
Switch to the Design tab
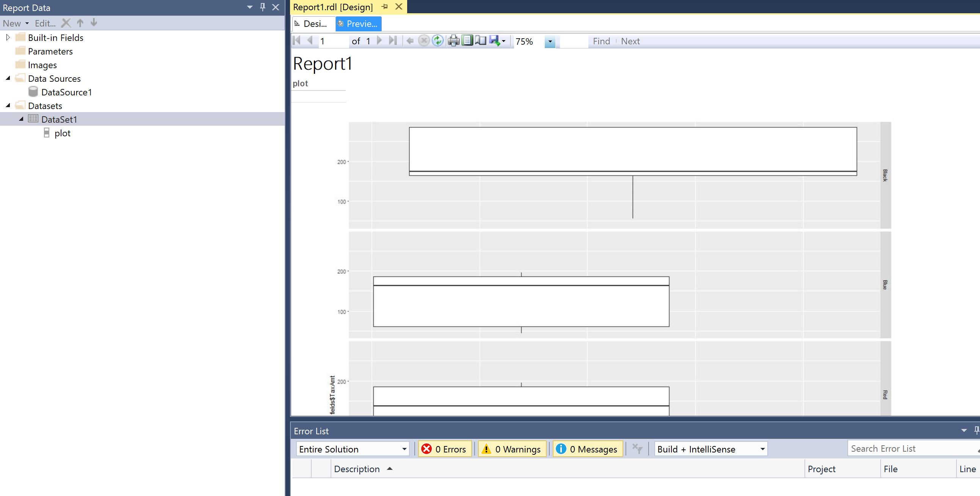[x=311, y=23]
